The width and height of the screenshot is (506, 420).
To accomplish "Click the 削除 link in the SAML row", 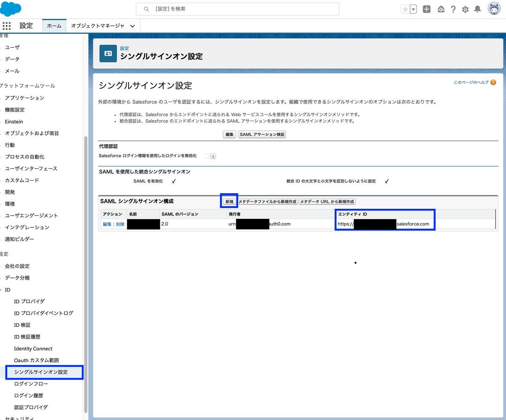I will click(x=120, y=224).
